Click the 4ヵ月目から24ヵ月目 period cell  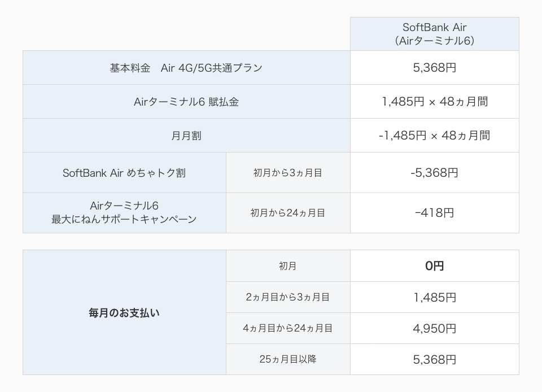(288, 328)
